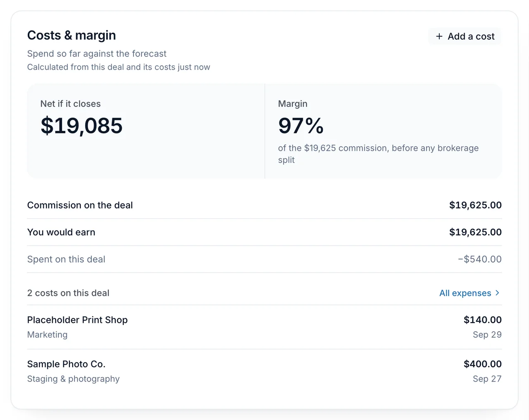Click the 97% margin figure

click(301, 126)
